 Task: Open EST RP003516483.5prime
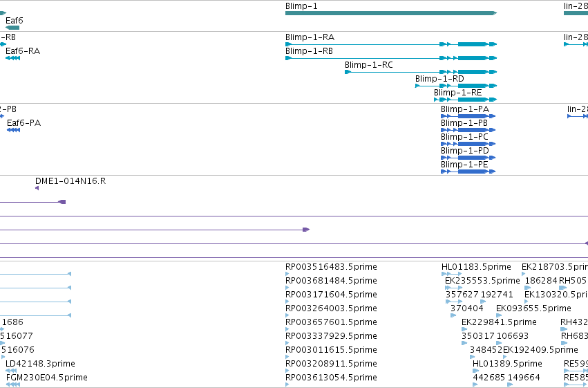331,267
